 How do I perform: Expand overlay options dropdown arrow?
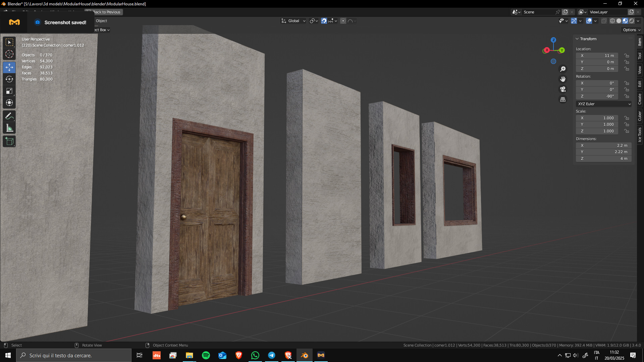pos(595,21)
